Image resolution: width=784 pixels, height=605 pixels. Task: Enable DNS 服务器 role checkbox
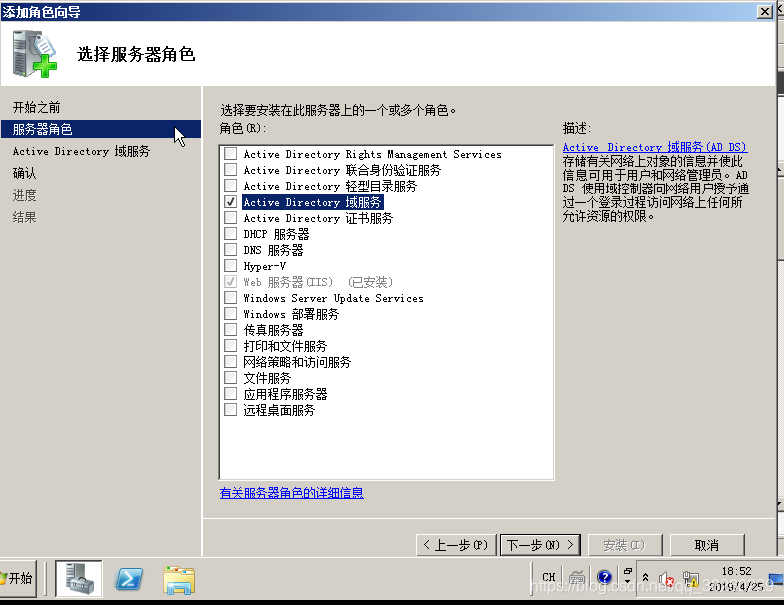[x=230, y=250]
